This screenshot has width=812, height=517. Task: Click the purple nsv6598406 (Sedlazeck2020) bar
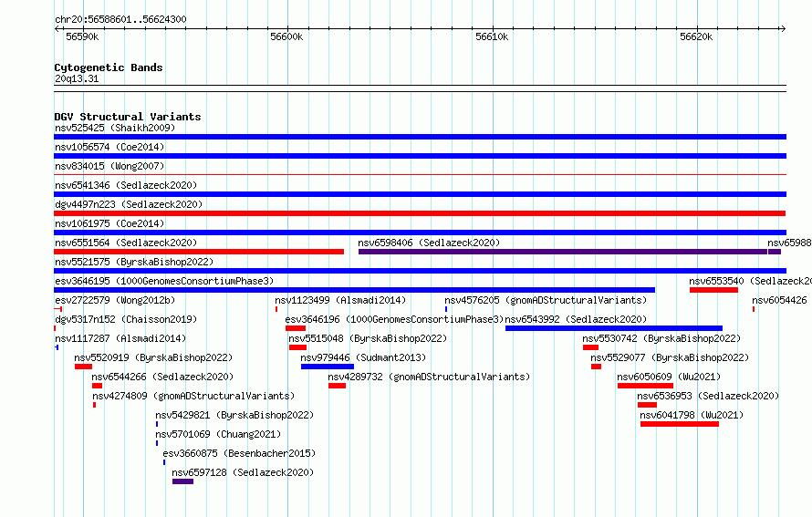(x=562, y=252)
